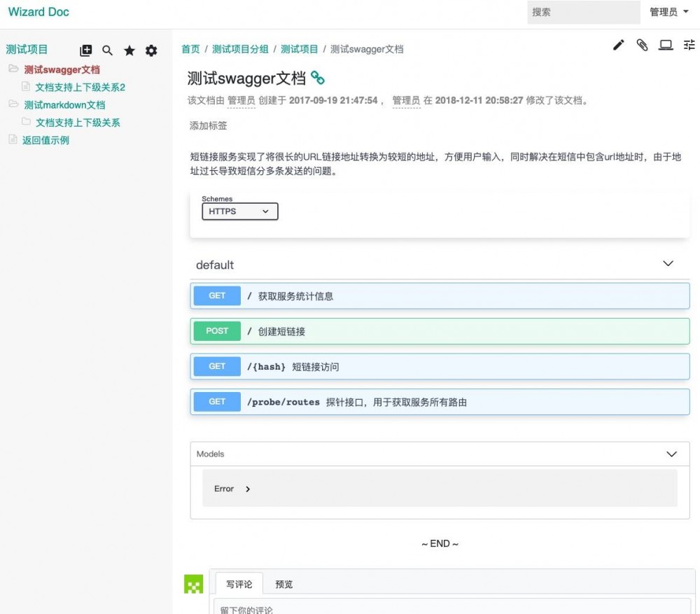Image resolution: width=700 pixels, height=614 pixels.
Task: Click the pencil edit document icon
Action: click(618, 45)
